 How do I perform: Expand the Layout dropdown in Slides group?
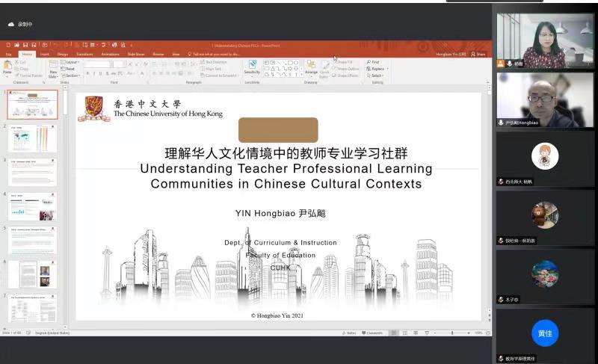[71, 62]
